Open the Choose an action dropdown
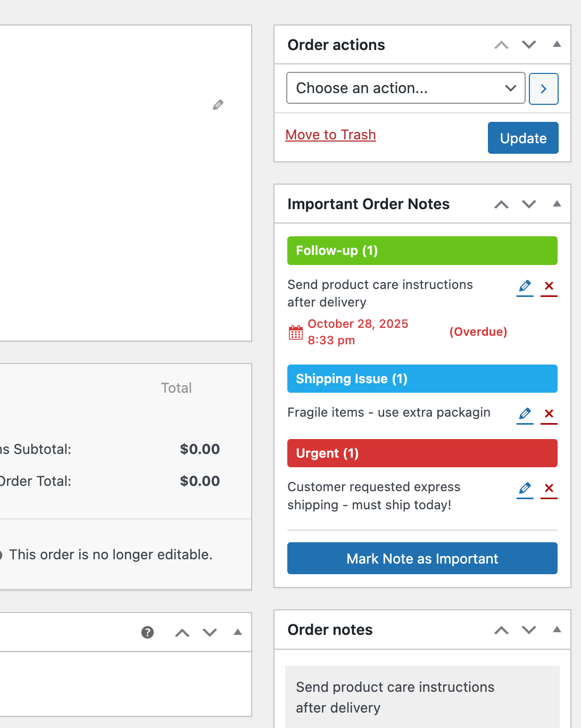 point(405,88)
